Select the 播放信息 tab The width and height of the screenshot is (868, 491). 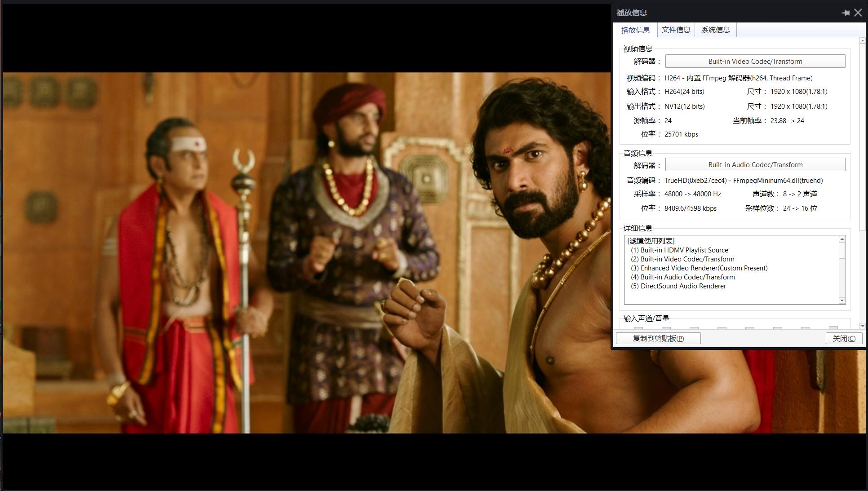pyautogui.click(x=635, y=30)
